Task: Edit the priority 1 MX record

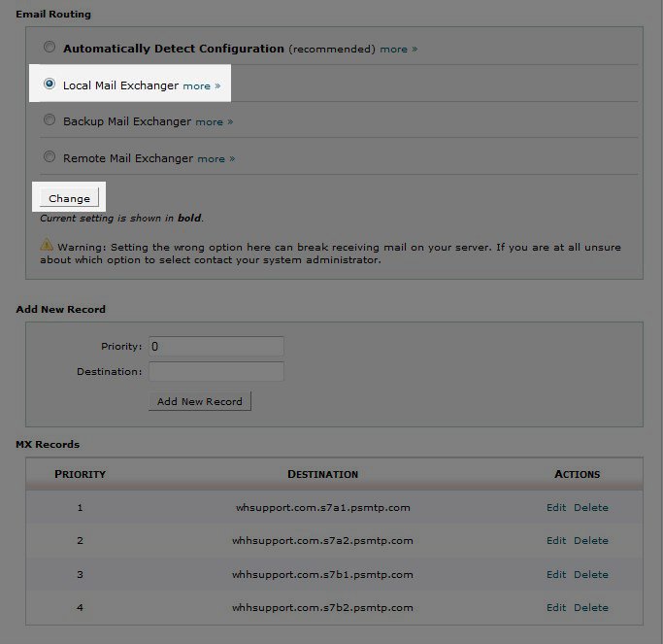Action: point(555,507)
